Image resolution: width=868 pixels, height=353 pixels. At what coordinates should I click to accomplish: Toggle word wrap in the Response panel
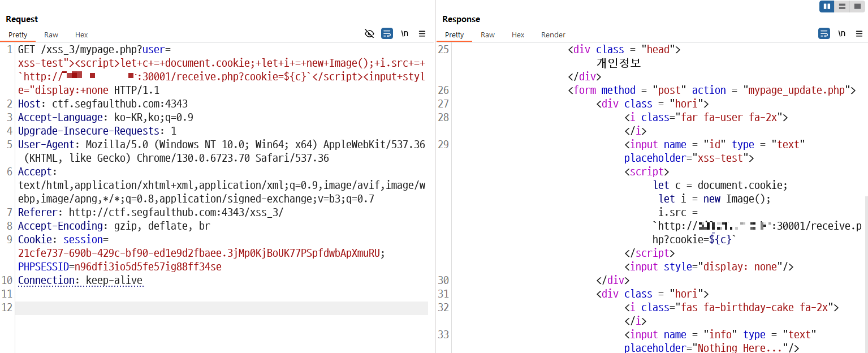pyautogui.click(x=824, y=34)
